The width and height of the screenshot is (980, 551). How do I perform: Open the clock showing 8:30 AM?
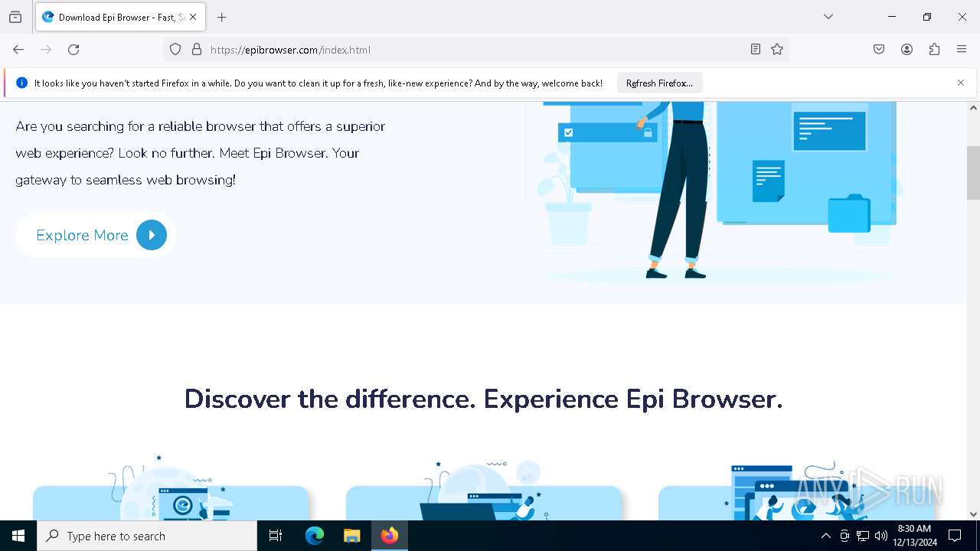(915, 536)
